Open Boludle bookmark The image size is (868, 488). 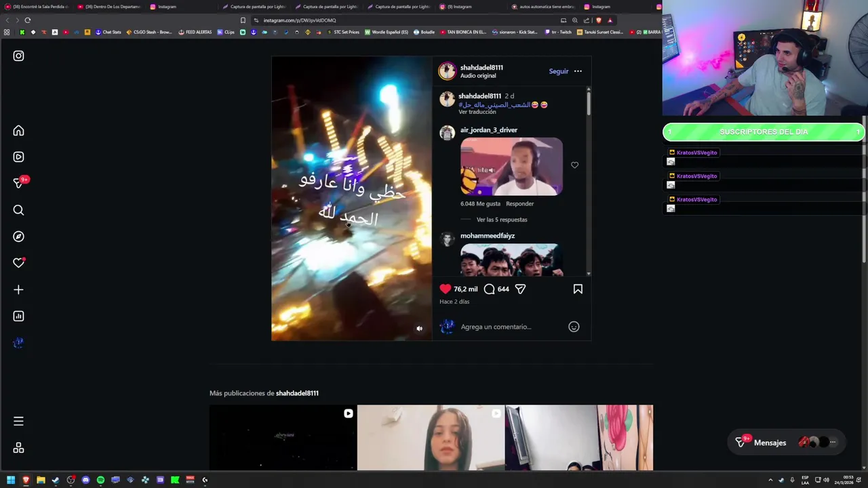click(425, 32)
